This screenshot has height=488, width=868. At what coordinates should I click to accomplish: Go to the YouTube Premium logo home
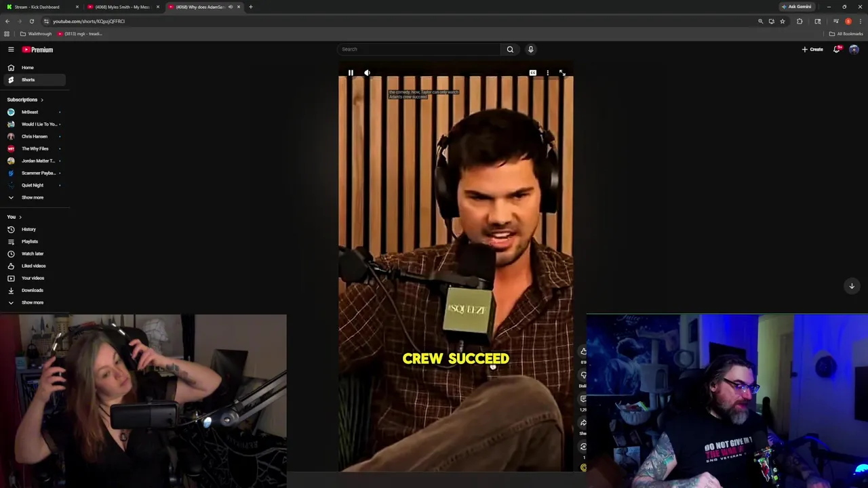pos(37,49)
